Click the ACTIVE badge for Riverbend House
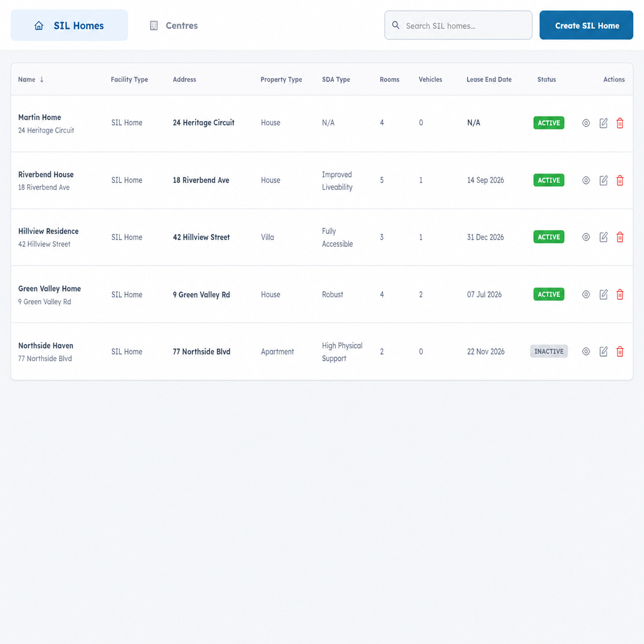644x644 pixels. click(548, 180)
